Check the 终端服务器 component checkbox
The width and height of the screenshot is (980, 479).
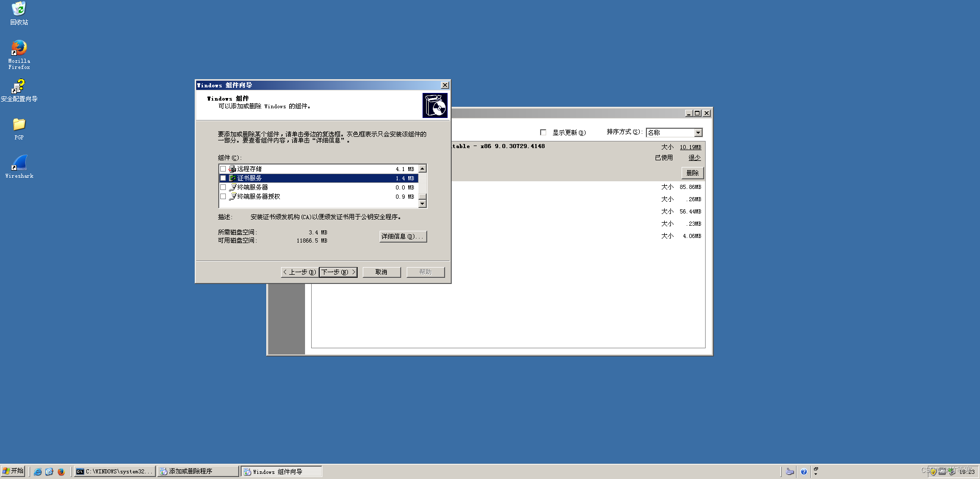pyautogui.click(x=223, y=187)
